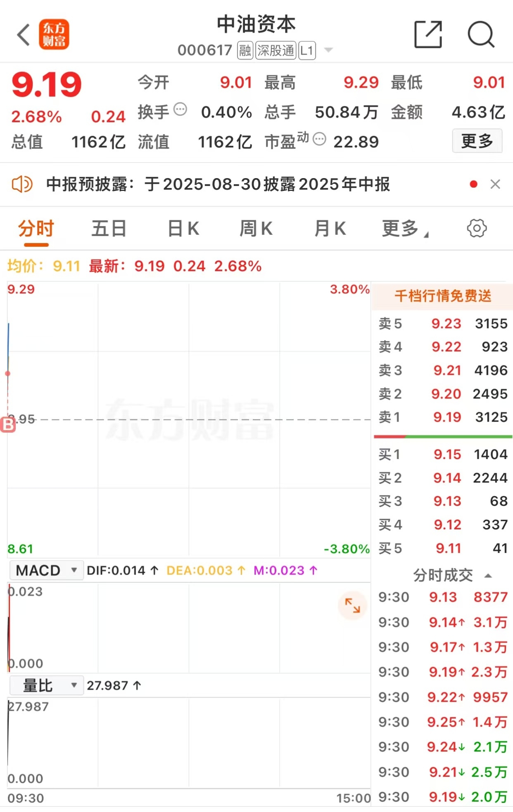Tap the red notification dot
Screen dimensions: 513x812
474,184
